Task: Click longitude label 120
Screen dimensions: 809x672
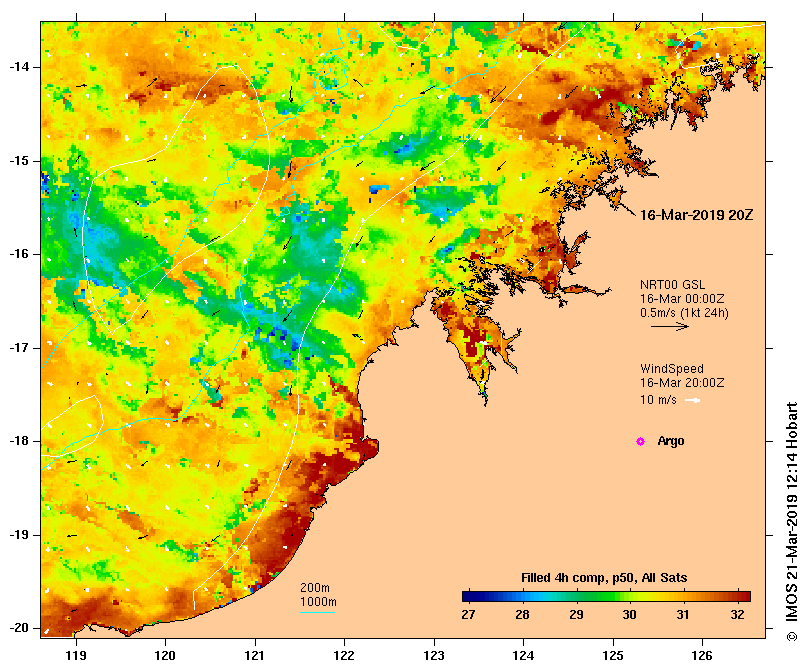Action: pos(166,655)
